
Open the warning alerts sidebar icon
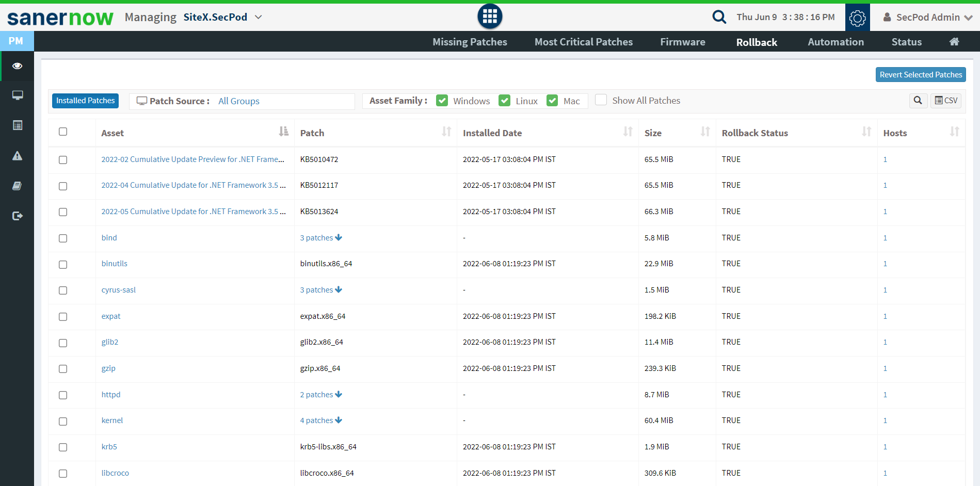(18, 156)
